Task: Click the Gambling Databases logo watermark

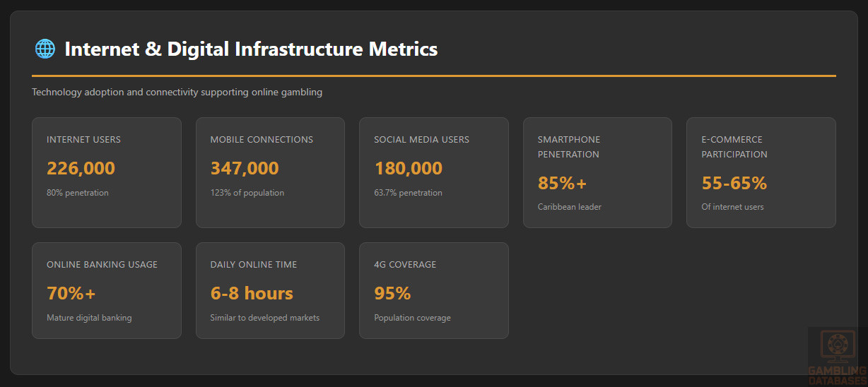Action: [837, 356]
